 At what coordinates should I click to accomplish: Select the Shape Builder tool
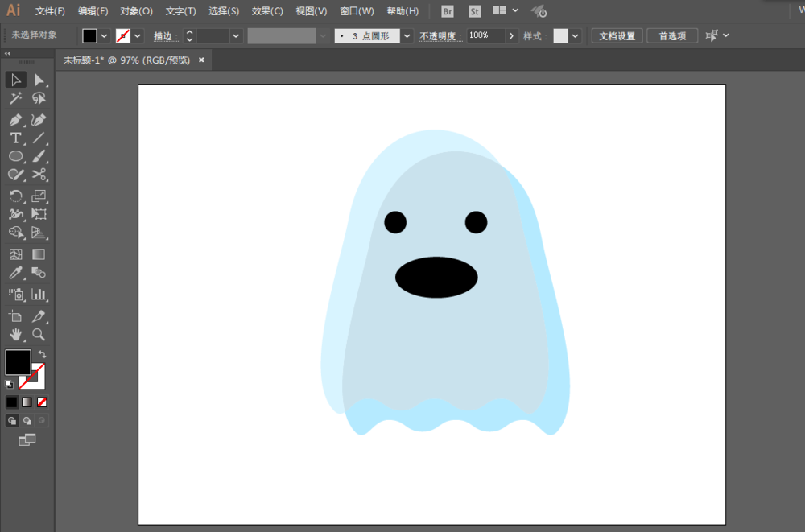pyautogui.click(x=16, y=232)
